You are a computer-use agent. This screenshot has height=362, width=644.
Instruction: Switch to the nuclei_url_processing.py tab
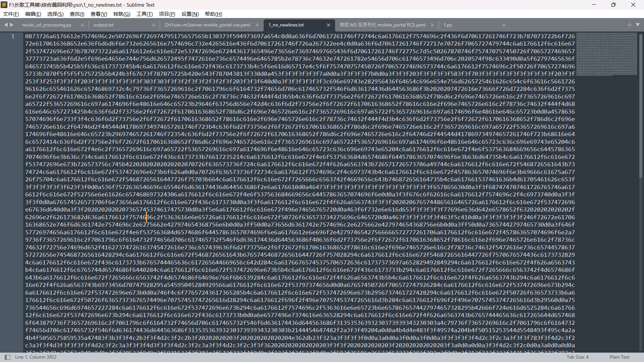[x=47, y=25]
